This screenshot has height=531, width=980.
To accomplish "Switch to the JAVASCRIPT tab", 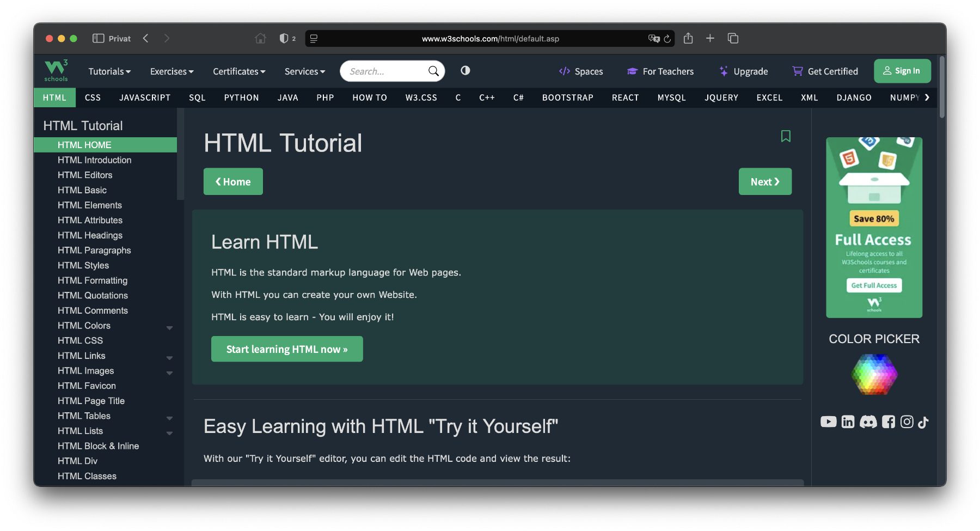I will pyautogui.click(x=145, y=97).
